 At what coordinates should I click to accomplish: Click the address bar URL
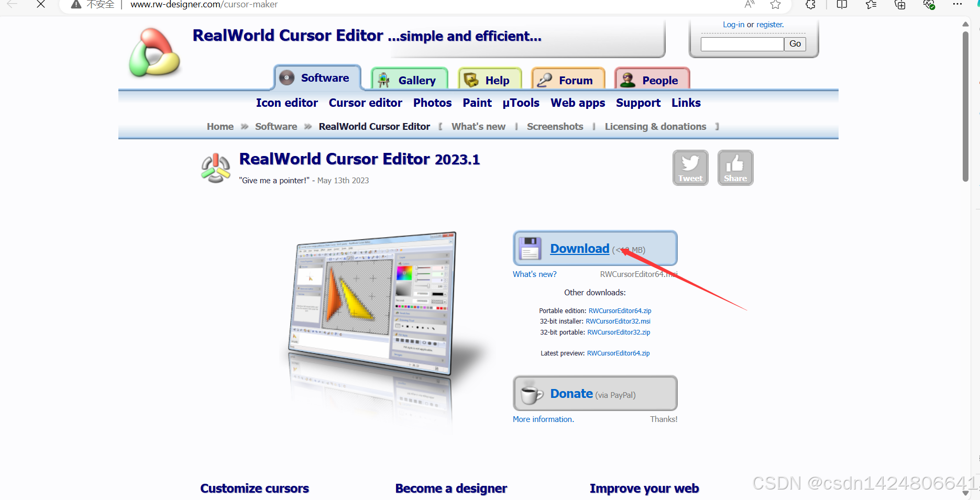pos(204,5)
